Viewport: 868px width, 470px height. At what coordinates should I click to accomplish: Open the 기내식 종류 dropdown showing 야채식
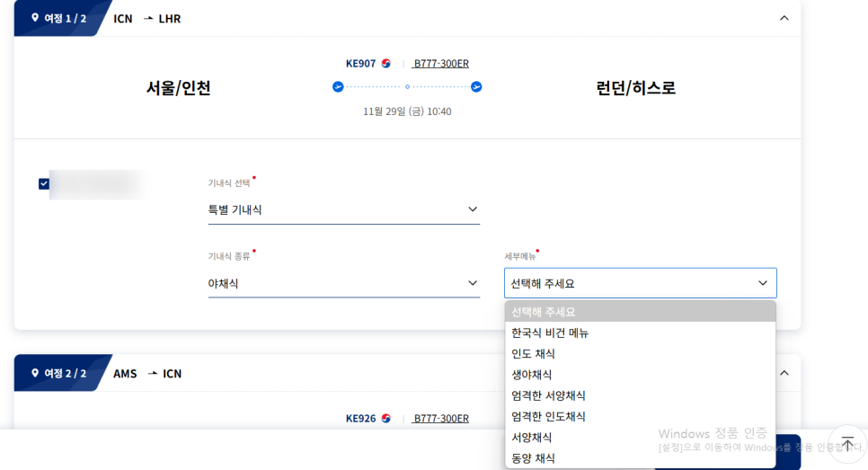(x=344, y=283)
